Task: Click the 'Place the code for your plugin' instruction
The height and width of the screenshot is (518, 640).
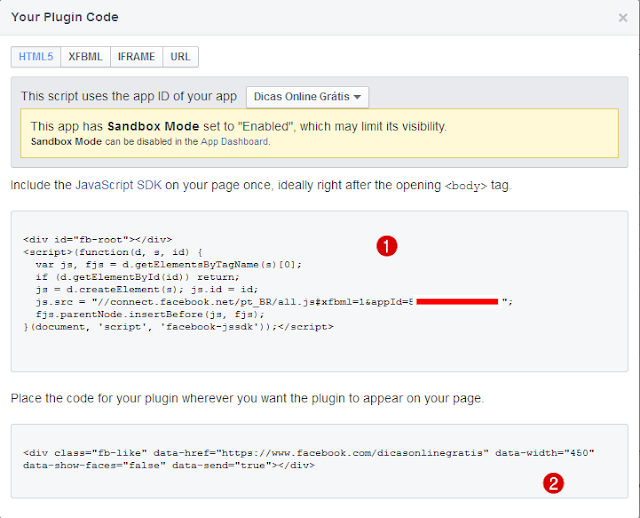Action: pyautogui.click(x=247, y=398)
